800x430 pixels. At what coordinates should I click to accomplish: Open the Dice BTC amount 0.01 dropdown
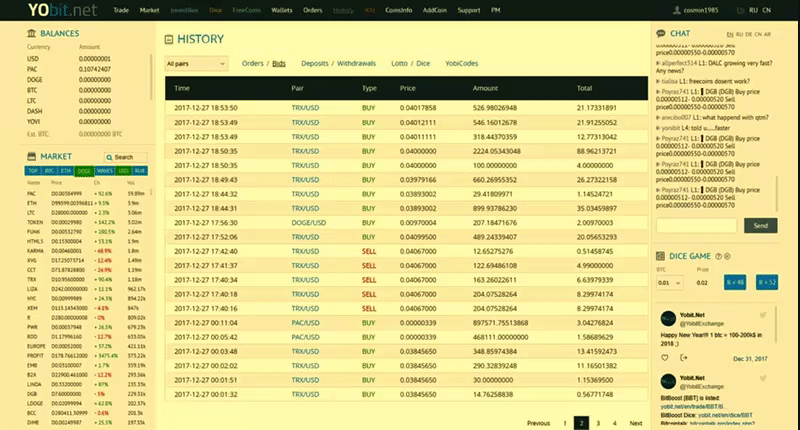click(669, 283)
